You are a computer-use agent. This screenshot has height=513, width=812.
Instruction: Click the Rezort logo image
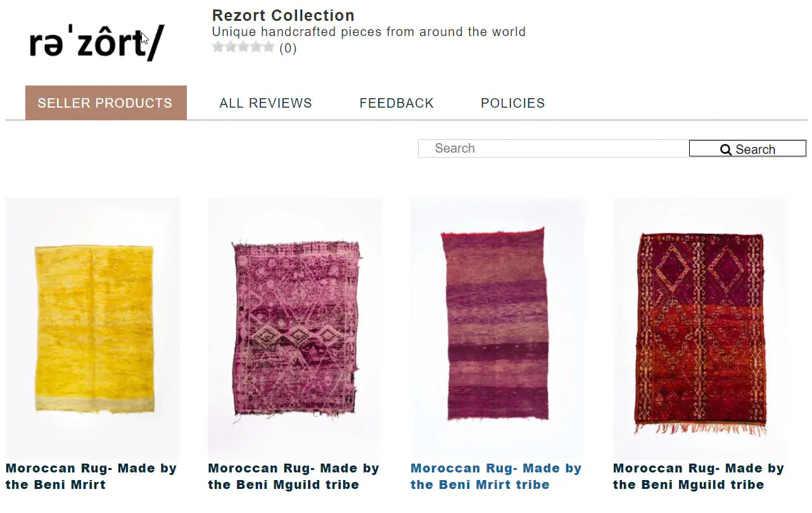(97, 42)
